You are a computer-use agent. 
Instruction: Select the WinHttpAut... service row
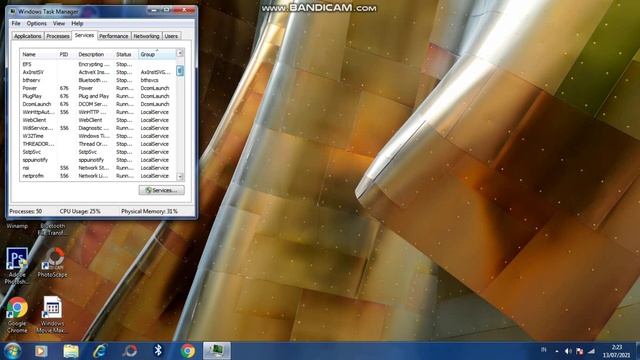(98, 112)
